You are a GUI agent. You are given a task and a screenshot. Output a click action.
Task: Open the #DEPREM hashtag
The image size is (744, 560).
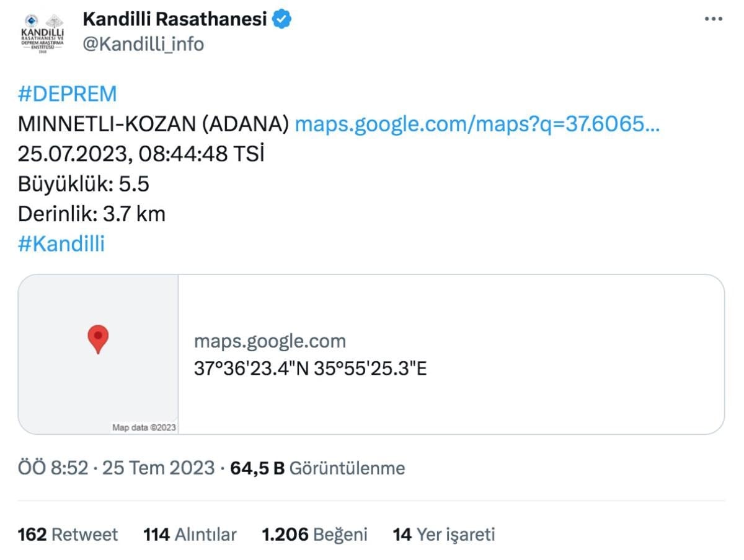[67, 94]
